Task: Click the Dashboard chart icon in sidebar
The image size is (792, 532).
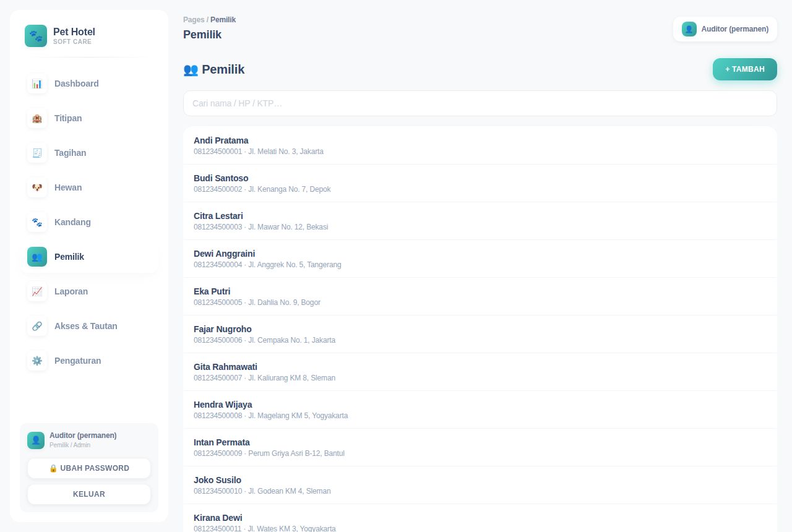Action: tap(37, 84)
